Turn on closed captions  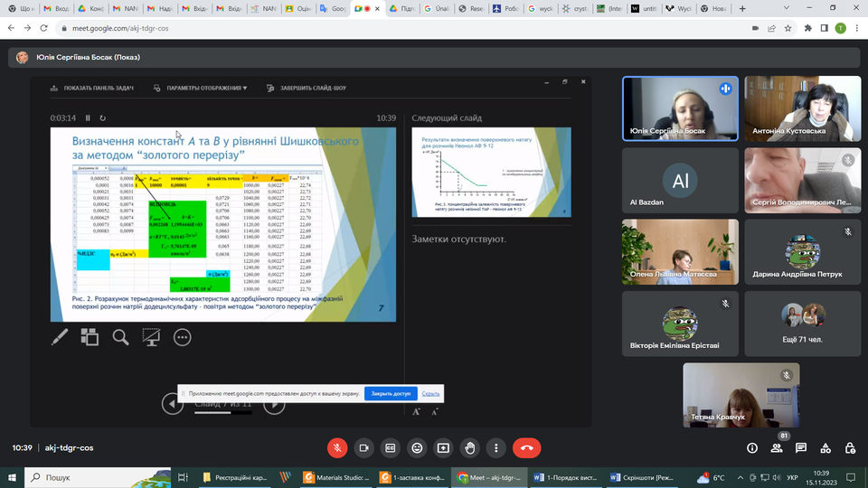pos(391,447)
